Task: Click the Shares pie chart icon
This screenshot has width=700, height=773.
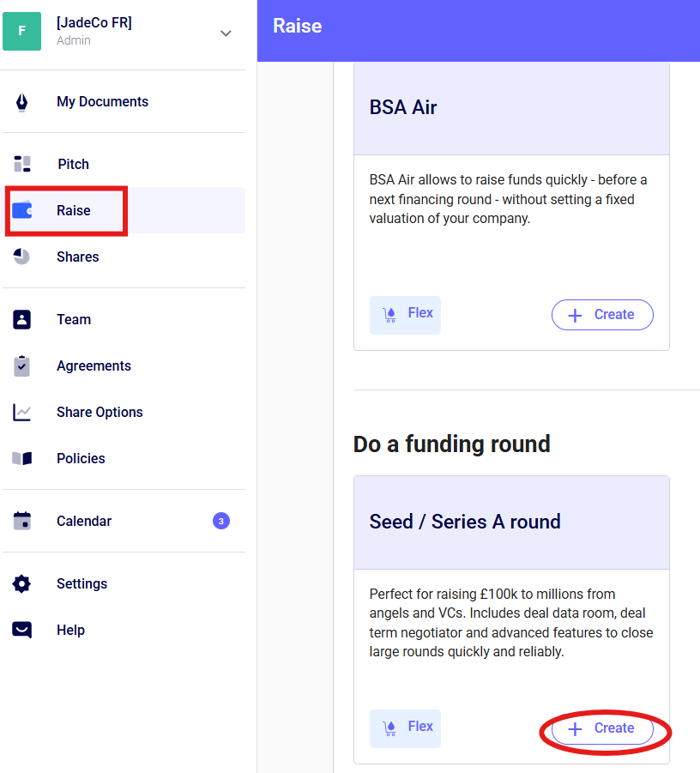Action: 21,257
